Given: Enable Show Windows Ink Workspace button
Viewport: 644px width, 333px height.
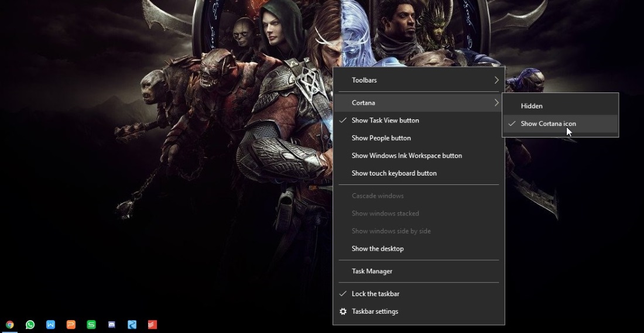Looking at the screenshot, I should [x=419, y=156].
